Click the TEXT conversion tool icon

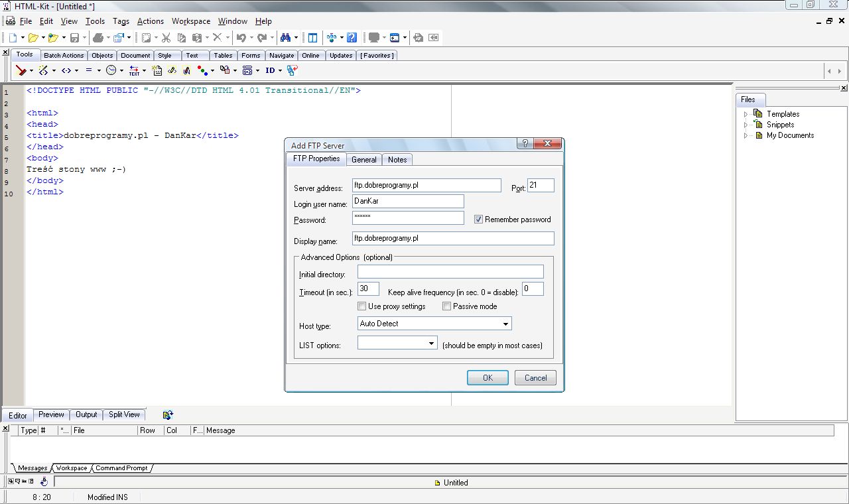tap(134, 70)
